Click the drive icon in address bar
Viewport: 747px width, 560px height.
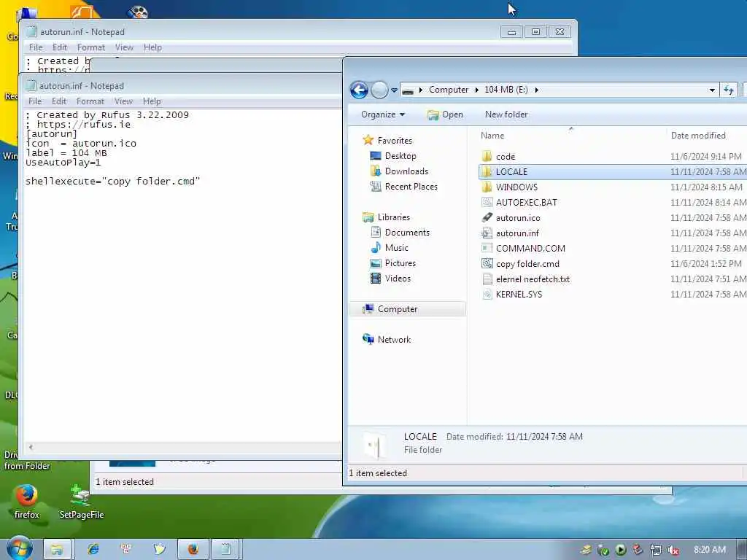(407, 90)
